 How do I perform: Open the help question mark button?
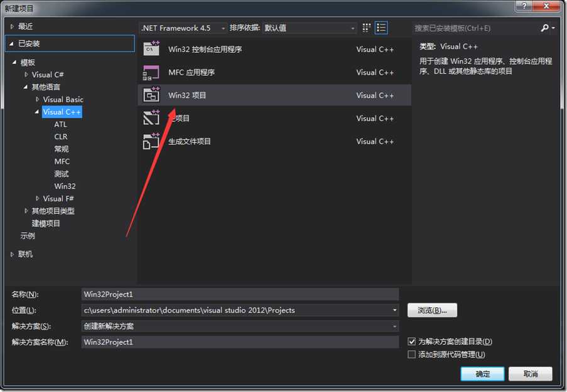point(525,6)
